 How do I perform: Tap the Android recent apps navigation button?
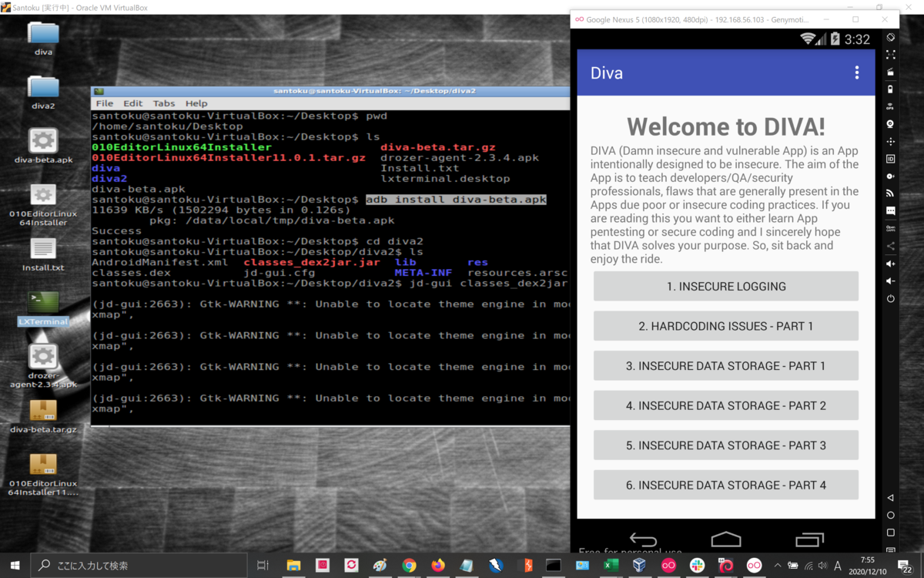pos(809,539)
